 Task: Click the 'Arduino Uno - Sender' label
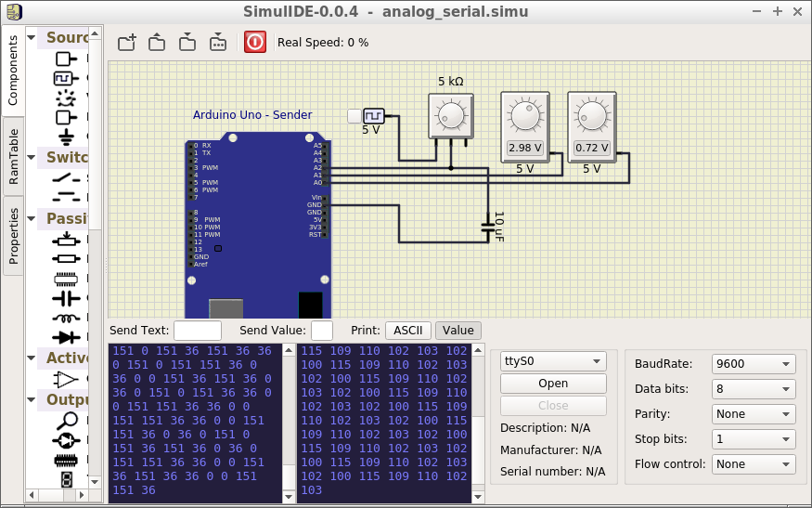(x=252, y=114)
